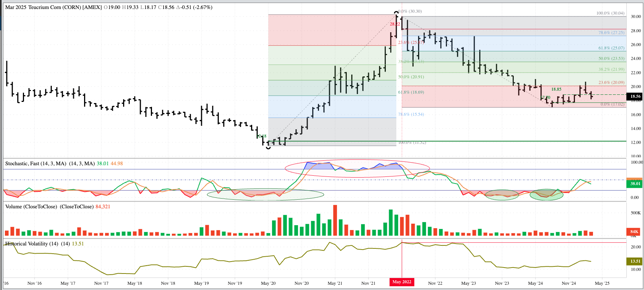Click the arc marker at the 2020 low
The height and width of the screenshot is (290, 644).
pyautogui.click(x=268, y=148)
